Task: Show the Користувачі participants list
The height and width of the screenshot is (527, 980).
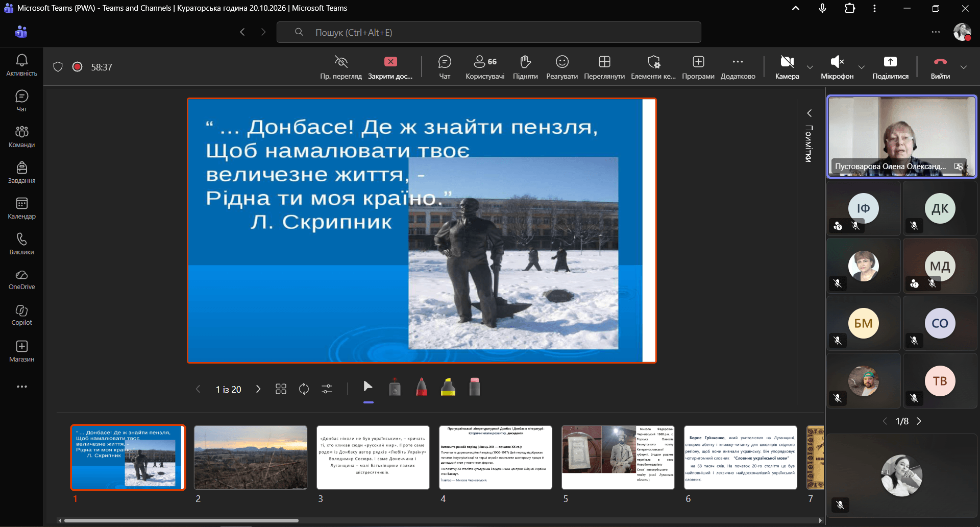Action: click(x=485, y=67)
